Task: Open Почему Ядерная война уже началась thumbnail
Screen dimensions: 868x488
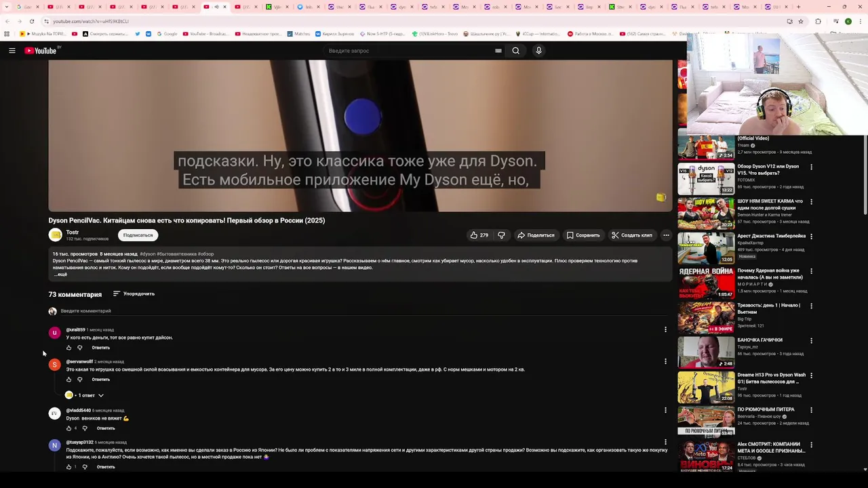Action: click(x=706, y=283)
